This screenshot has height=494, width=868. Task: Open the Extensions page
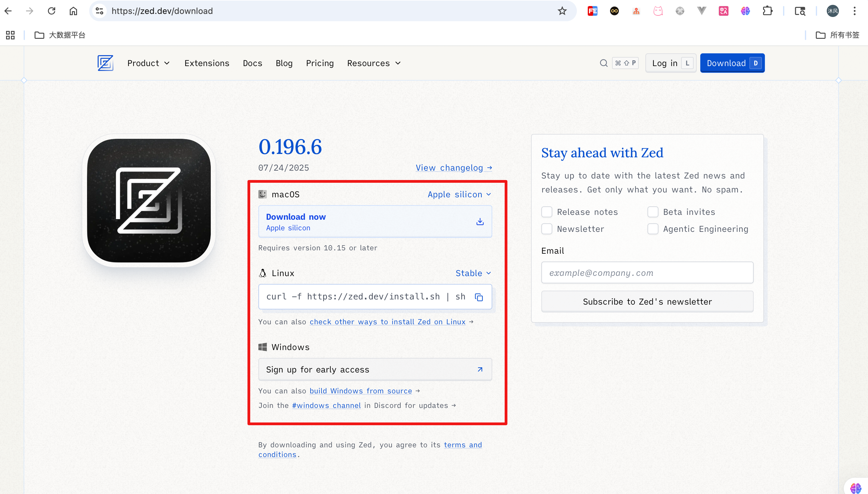tap(207, 63)
